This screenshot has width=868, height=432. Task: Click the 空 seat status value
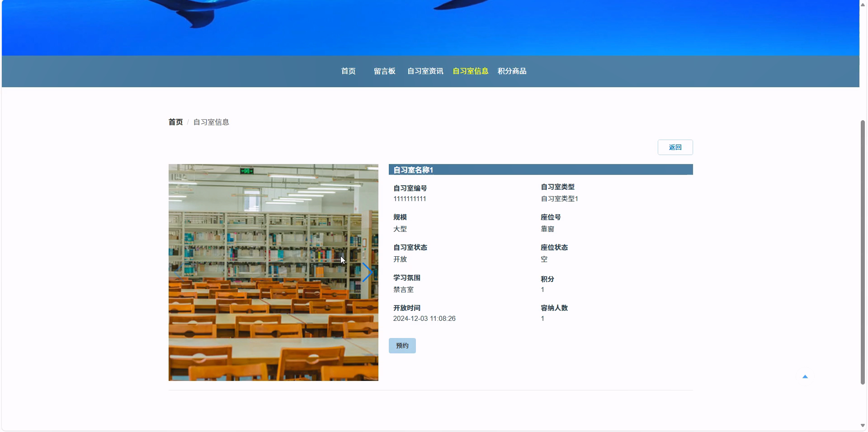(544, 259)
